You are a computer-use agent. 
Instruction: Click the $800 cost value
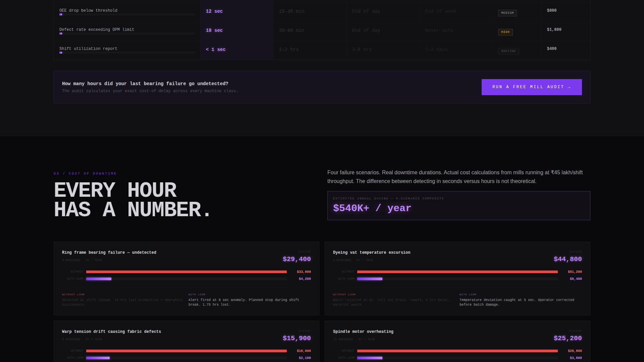pyautogui.click(x=551, y=10)
